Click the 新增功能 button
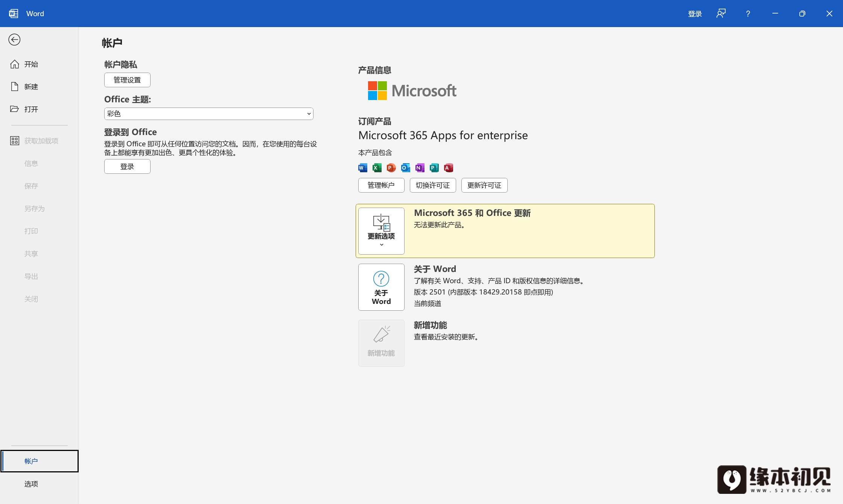 tap(381, 343)
